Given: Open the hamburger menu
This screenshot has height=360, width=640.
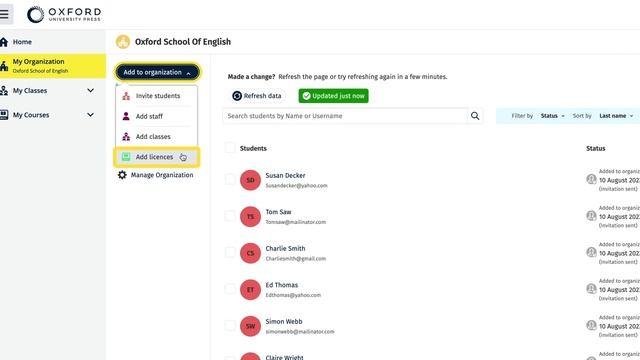Looking at the screenshot, I should (x=5, y=14).
